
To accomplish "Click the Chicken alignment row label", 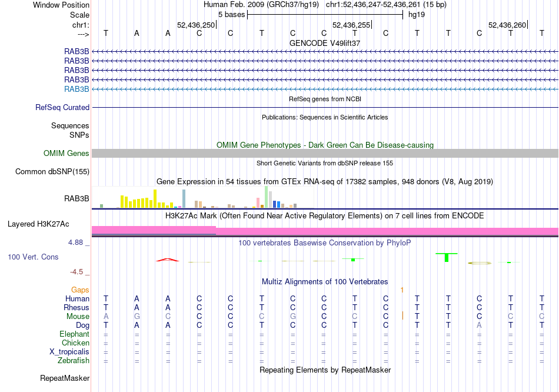I will [x=75, y=343].
